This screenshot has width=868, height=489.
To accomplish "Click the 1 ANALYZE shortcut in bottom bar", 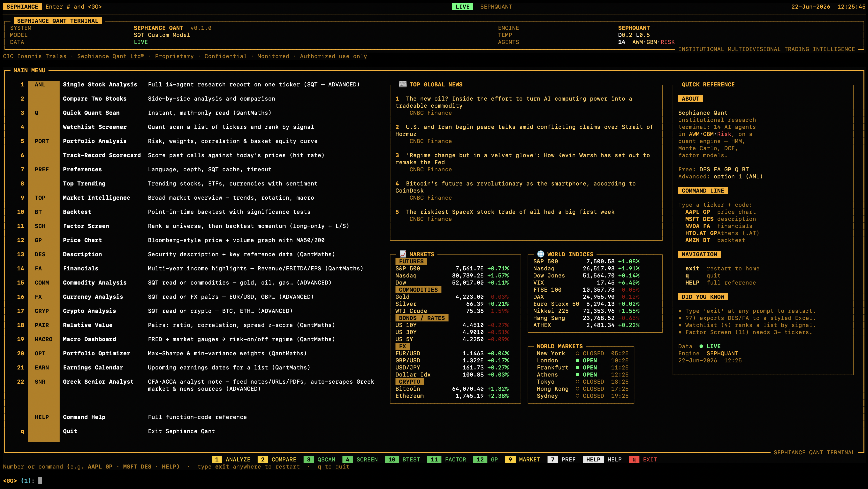I will pyautogui.click(x=231, y=460).
